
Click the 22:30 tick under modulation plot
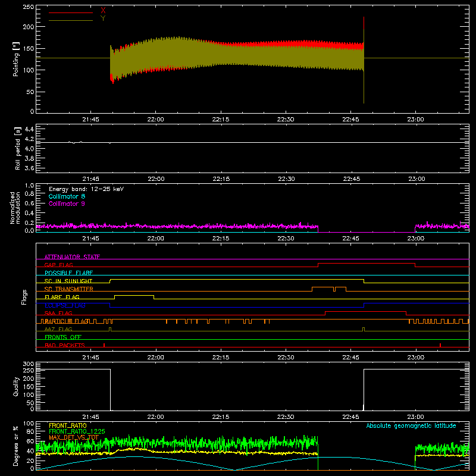coord(286,239)
